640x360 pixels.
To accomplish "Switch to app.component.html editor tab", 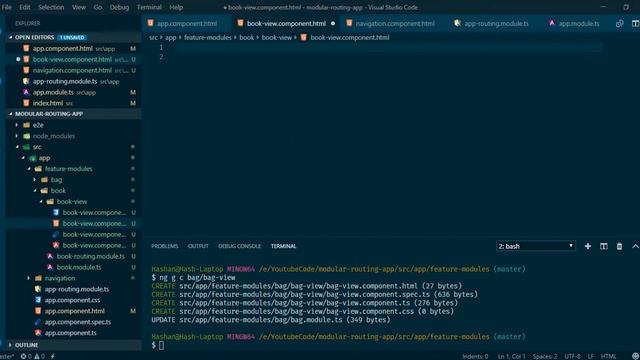I will click(187, 24).
